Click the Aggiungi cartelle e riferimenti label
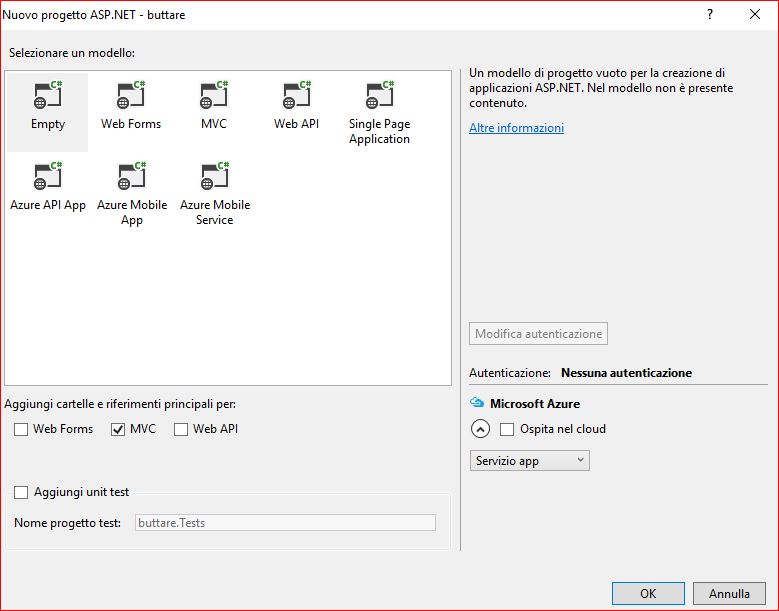 click(120, 404)
